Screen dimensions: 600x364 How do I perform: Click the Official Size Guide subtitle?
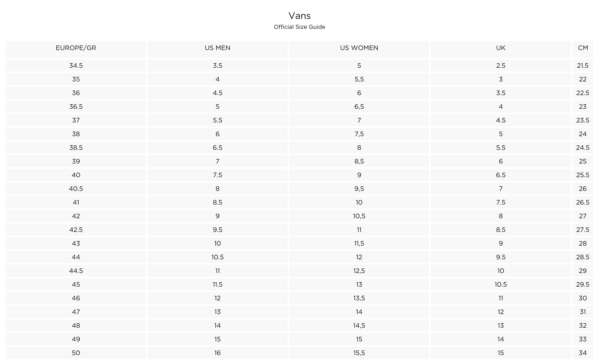pos(300,27)
